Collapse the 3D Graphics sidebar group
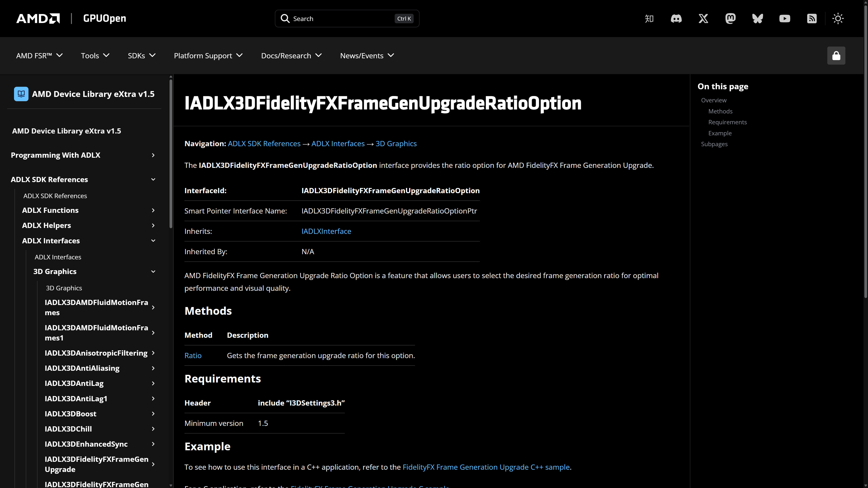Screen dimensions: 868x488 (x=153, y=271)
